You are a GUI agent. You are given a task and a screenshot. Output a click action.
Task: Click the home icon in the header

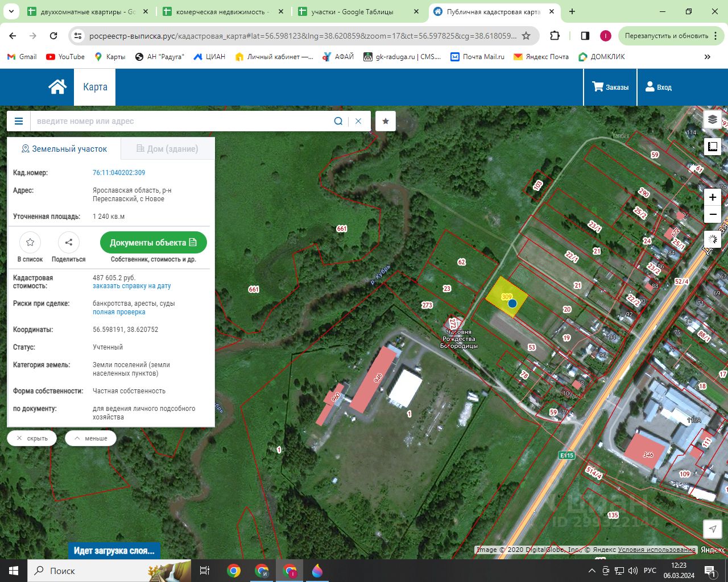(x=57, y=85)
